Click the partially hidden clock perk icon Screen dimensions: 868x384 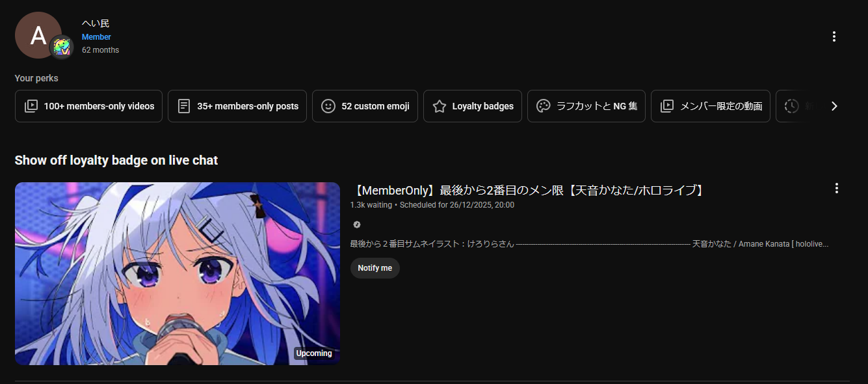coord(791,106)
